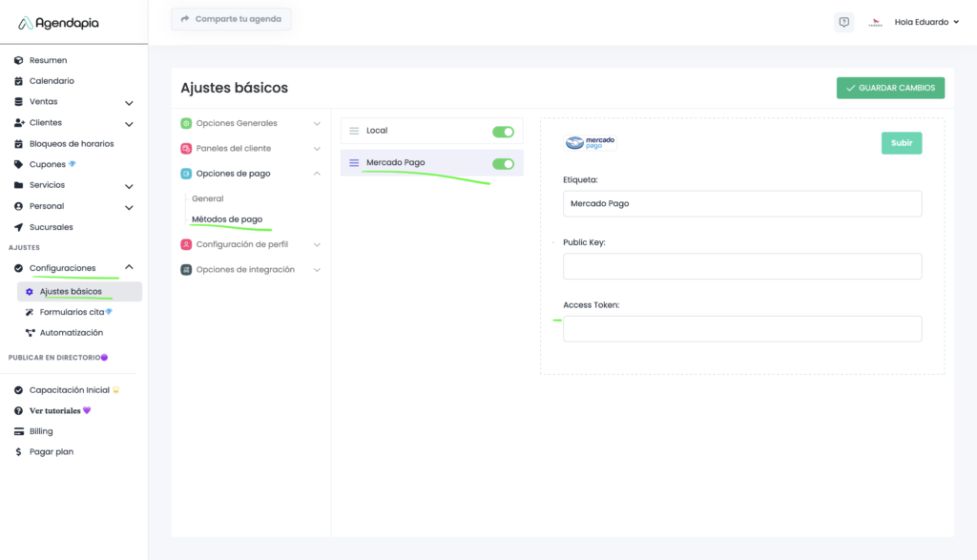Turn off the Mercado Pago toggle

tap(503, 163)
